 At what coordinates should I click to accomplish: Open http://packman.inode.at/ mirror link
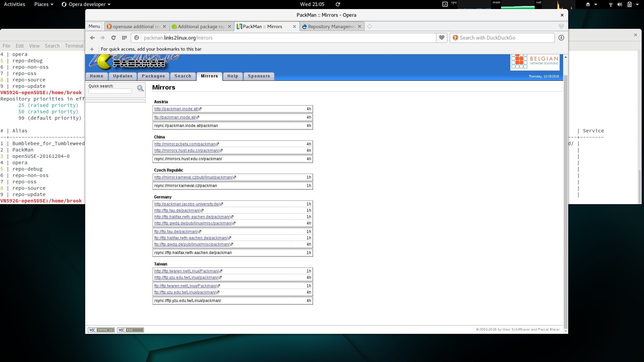pos(176,109)
